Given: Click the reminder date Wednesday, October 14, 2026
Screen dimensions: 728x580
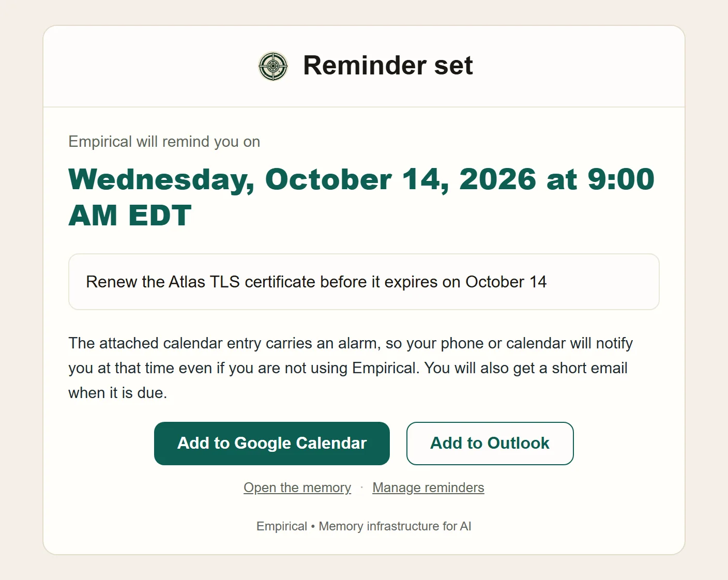Looking at the screenshot, I should coord(361,197).
